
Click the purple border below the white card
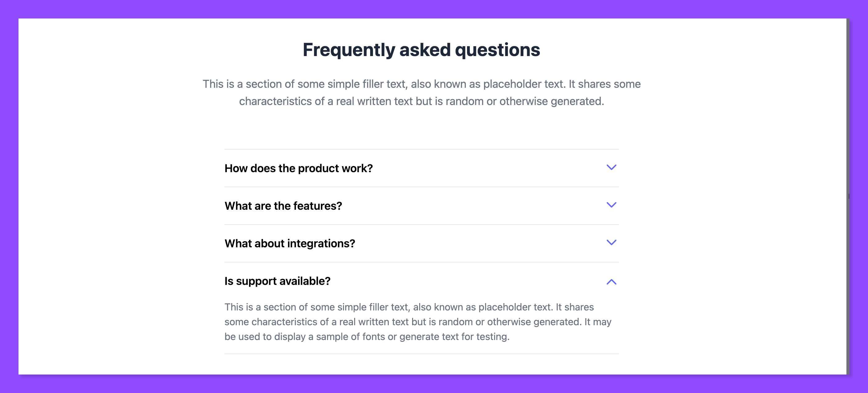(x=434, y=384)
